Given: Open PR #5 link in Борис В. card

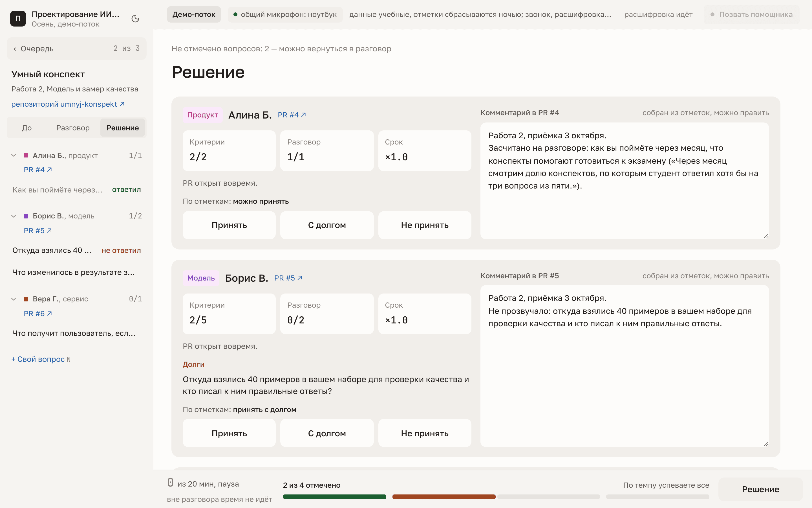Looking at the screenshot, I should 288,278.
